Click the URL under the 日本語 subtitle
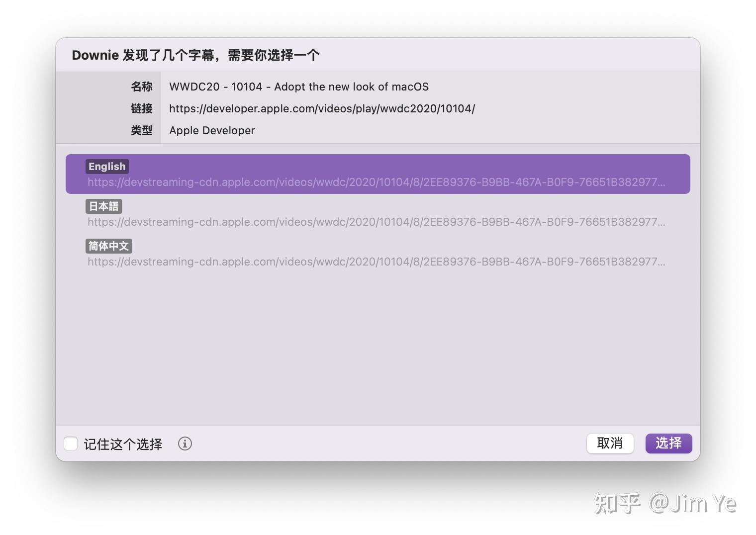 pyautogui.click(x=377, y=222)
